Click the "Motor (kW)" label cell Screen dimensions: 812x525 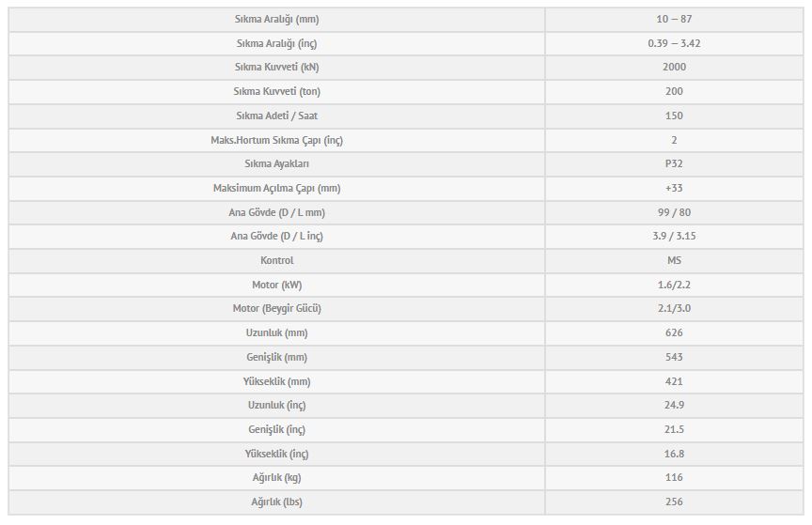tap(276, 285)
